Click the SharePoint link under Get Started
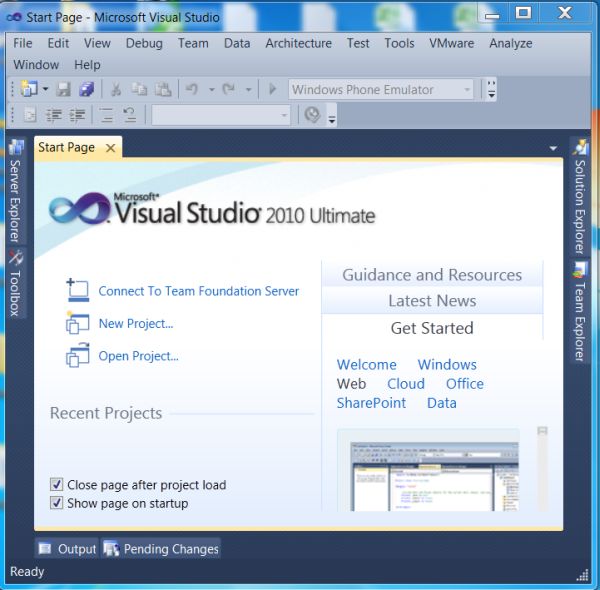600x590 pixels. point(371,403)
